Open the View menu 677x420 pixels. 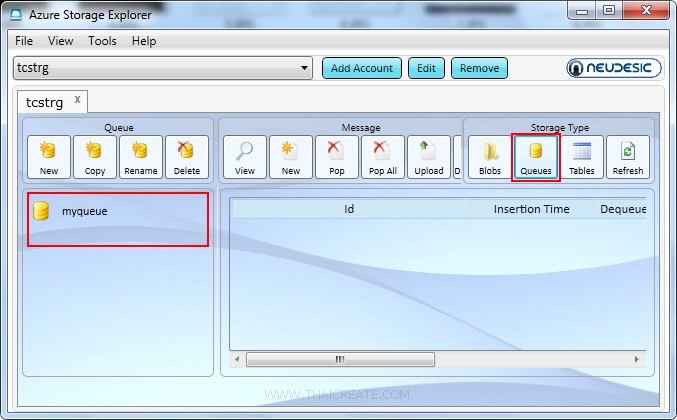[x=60, y=41]
